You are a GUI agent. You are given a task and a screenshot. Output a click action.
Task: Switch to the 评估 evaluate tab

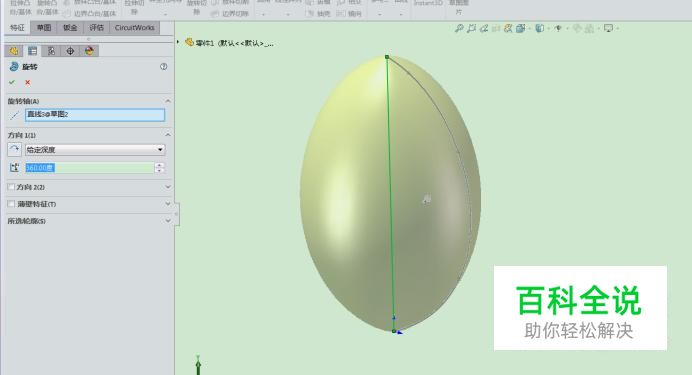(x=97, y=28)
